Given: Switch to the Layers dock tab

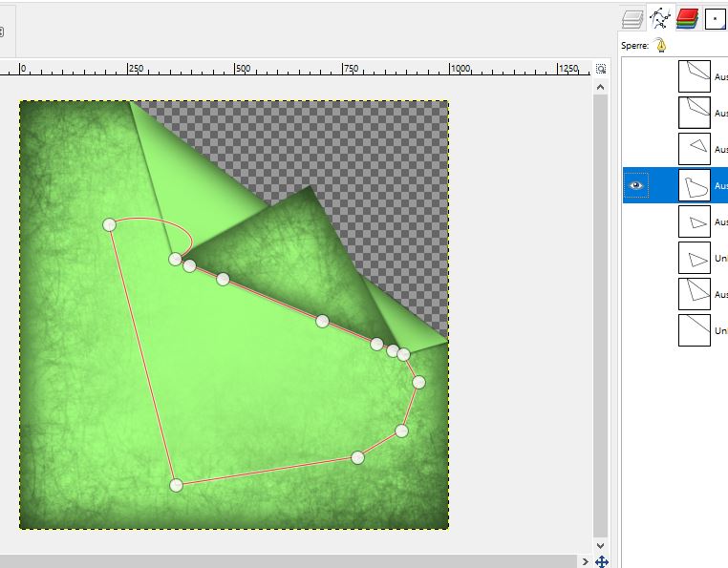Looking at the screenshot, I should pyautogui.click(x=632, y=17).
